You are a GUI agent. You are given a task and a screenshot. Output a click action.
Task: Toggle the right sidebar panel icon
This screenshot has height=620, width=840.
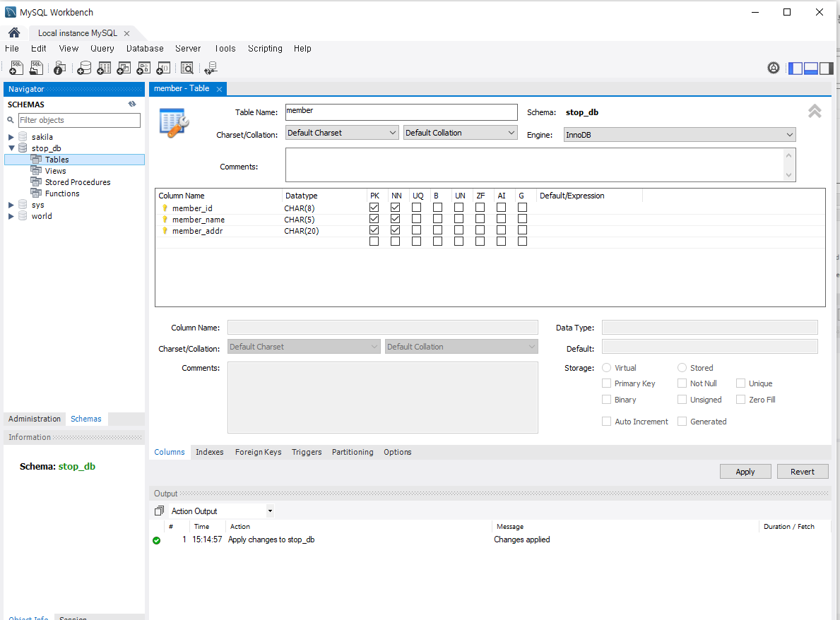coord(827,68)
